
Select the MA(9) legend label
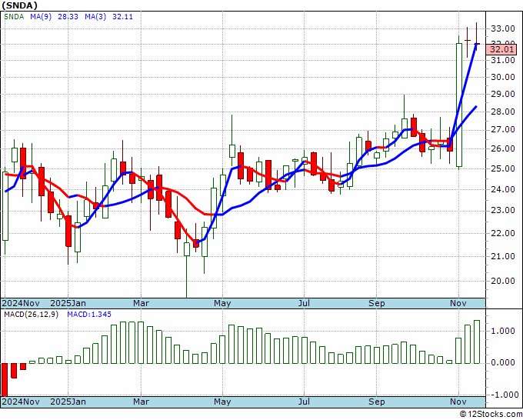point(41,16)
